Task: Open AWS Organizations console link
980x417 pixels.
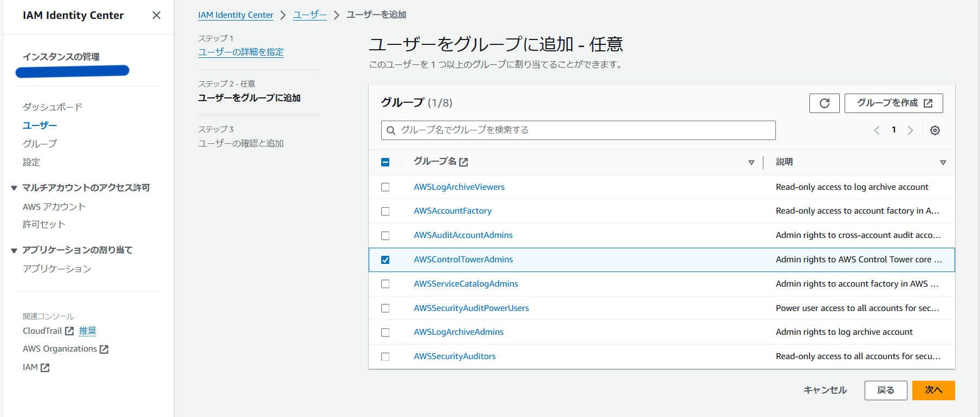Action: (x=60, y=349)
